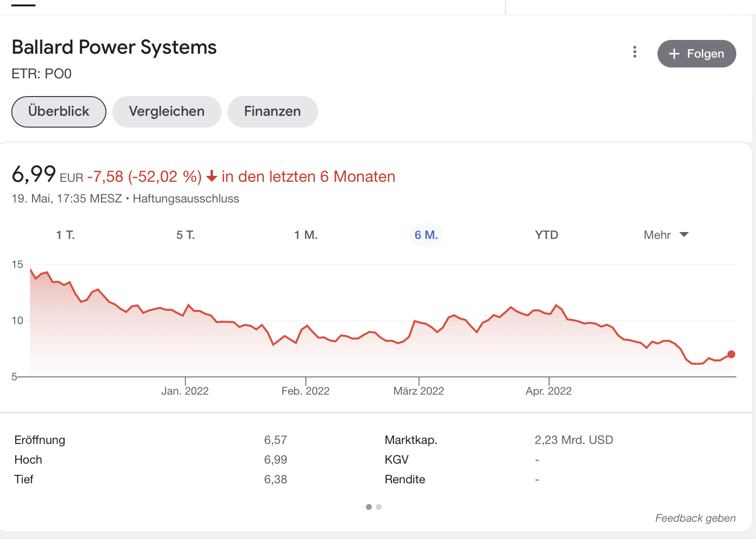
Task: Open the Haftungsausschluss disclaimer link
Action: (186, 199)
